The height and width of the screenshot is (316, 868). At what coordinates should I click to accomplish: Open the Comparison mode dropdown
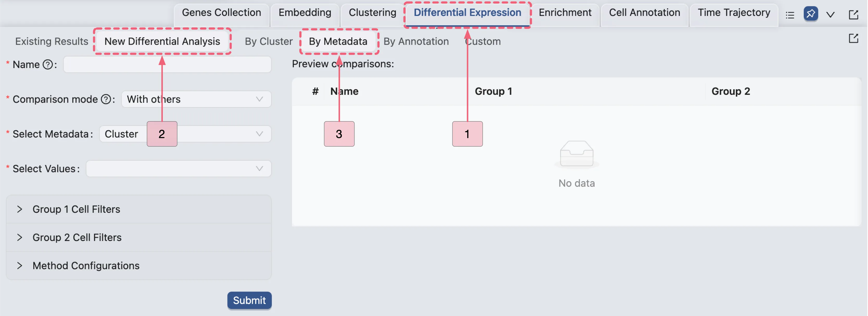(x=196, y=99)
